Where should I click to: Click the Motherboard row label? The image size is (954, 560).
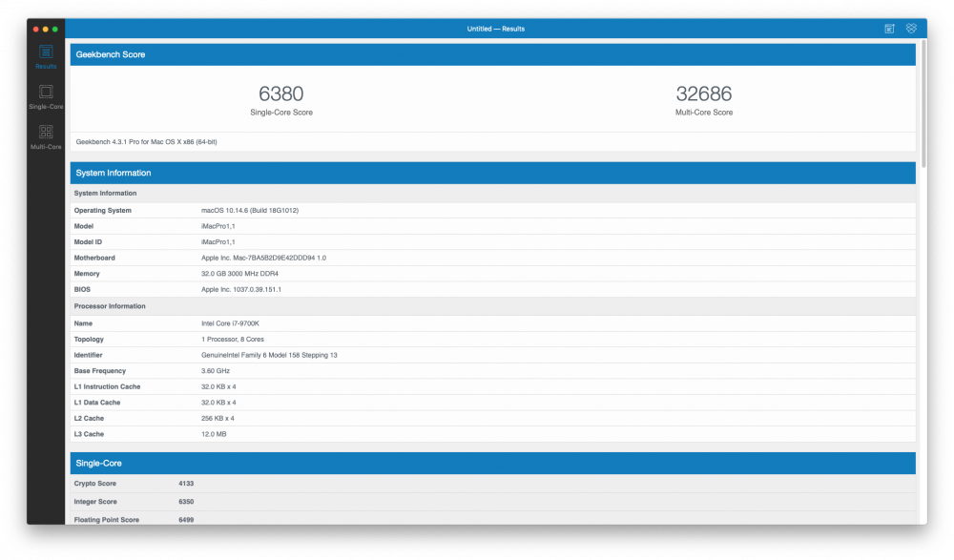point(94,259)
